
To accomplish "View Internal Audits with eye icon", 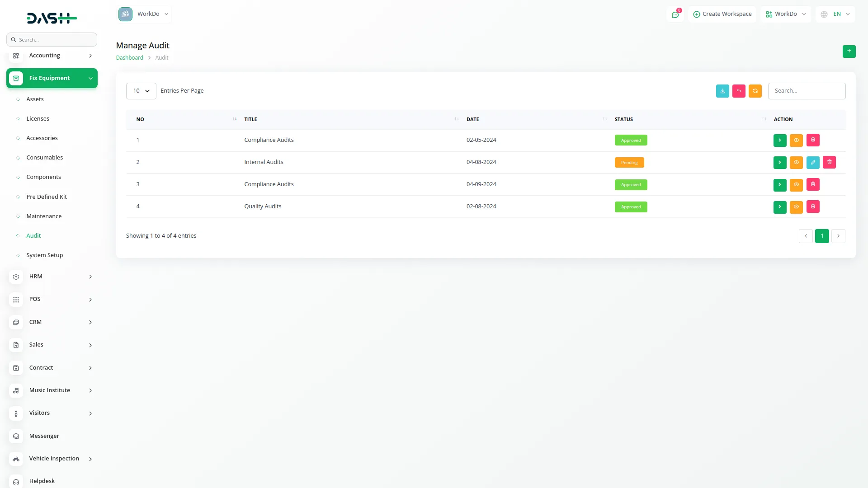I will click(x=796, y=162).
